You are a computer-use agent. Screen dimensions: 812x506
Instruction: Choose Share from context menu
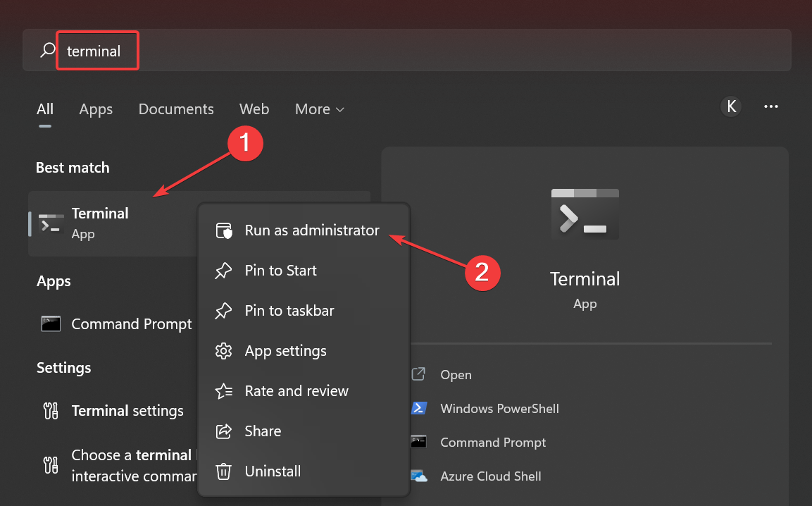point(304,431)
